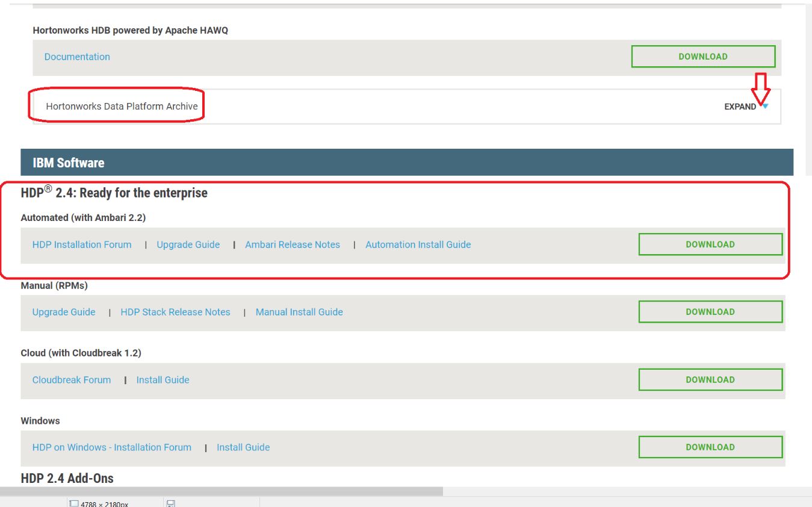Open the Cloudbreak Forum link
812x507 pixels.
click(71, 379)
